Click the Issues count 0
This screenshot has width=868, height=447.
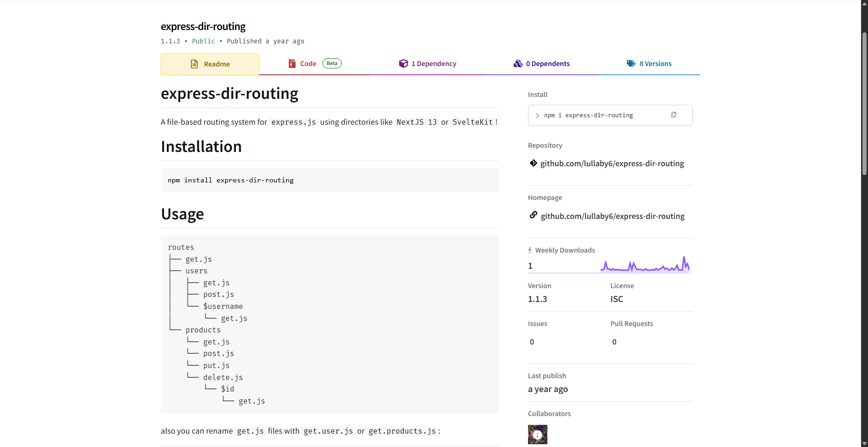(x=532, y=342)
